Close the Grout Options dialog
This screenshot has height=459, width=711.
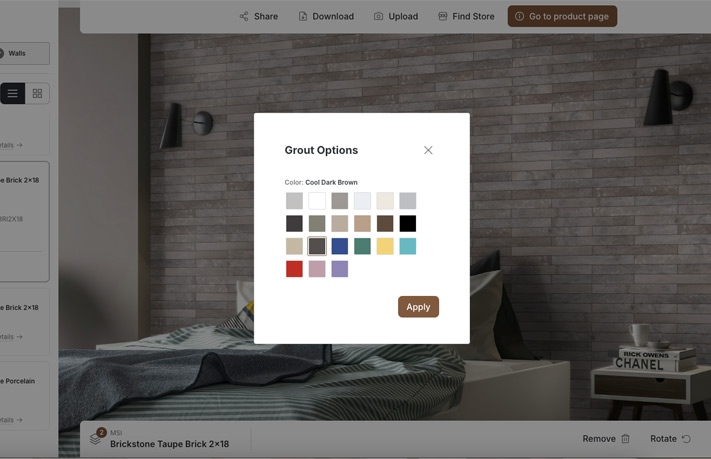coord(428,150)
